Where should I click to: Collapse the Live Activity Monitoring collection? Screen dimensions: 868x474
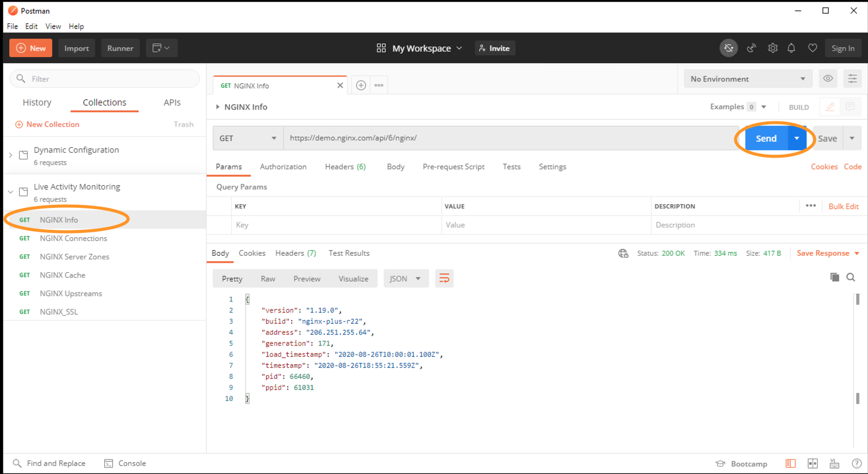pos(10,192)
